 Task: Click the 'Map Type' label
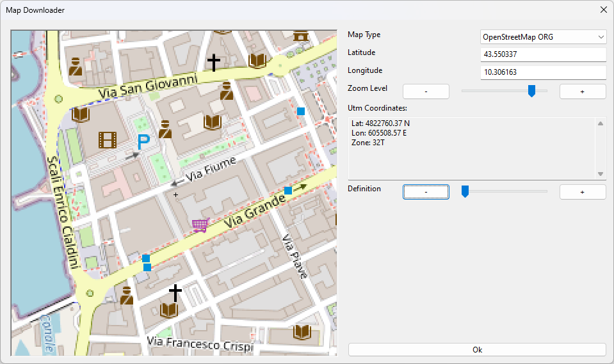(364, 35)
